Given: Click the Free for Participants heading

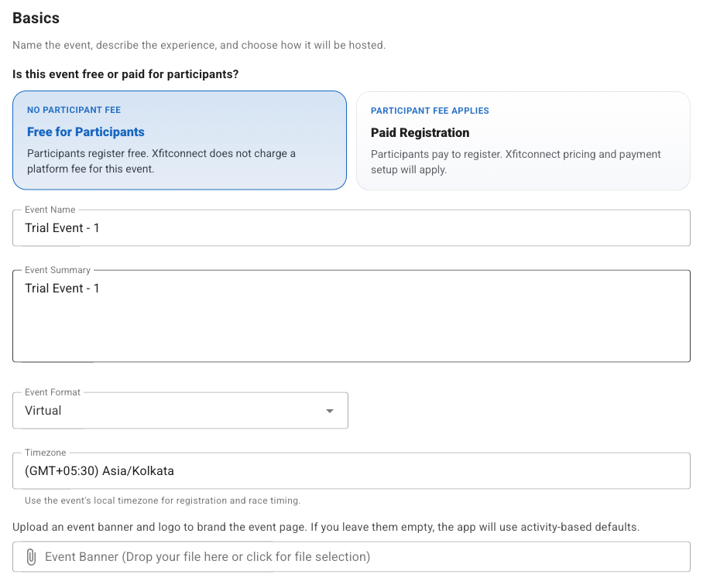Looking at the screenshot, I should pos(86,132).
